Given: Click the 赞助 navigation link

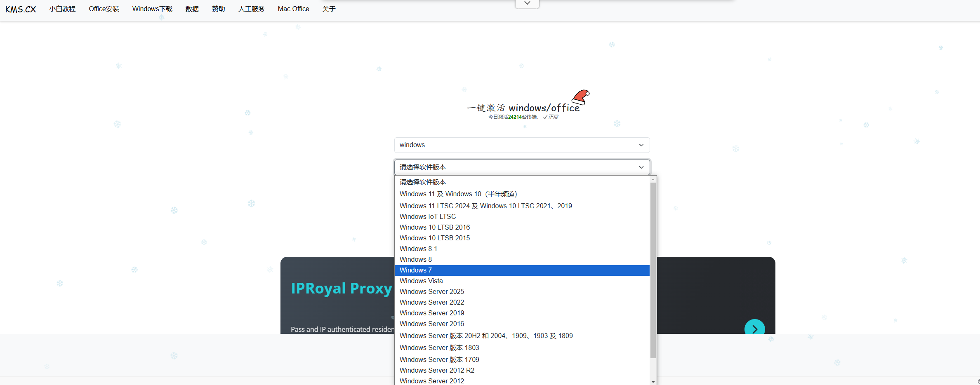Looking at the screenshot, I should click(218, 9).
